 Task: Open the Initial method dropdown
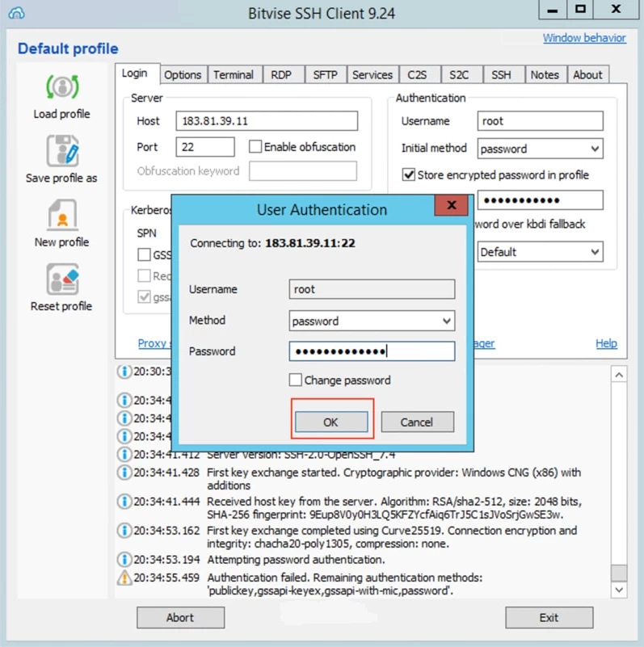pyautogui.click(x=540, y=149)
